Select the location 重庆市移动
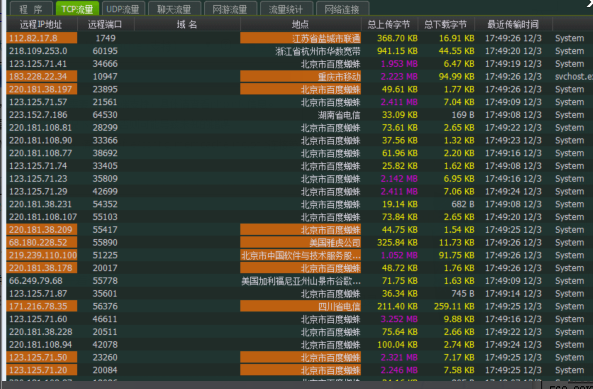Screen dimensions: 593x389 [x=300, y=76]
